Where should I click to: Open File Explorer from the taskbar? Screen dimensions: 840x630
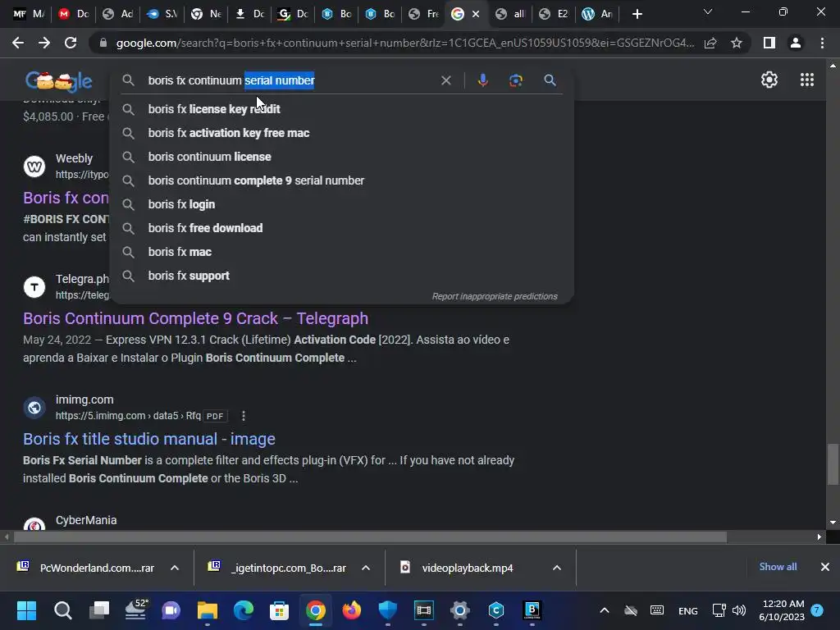coord(208,610)
